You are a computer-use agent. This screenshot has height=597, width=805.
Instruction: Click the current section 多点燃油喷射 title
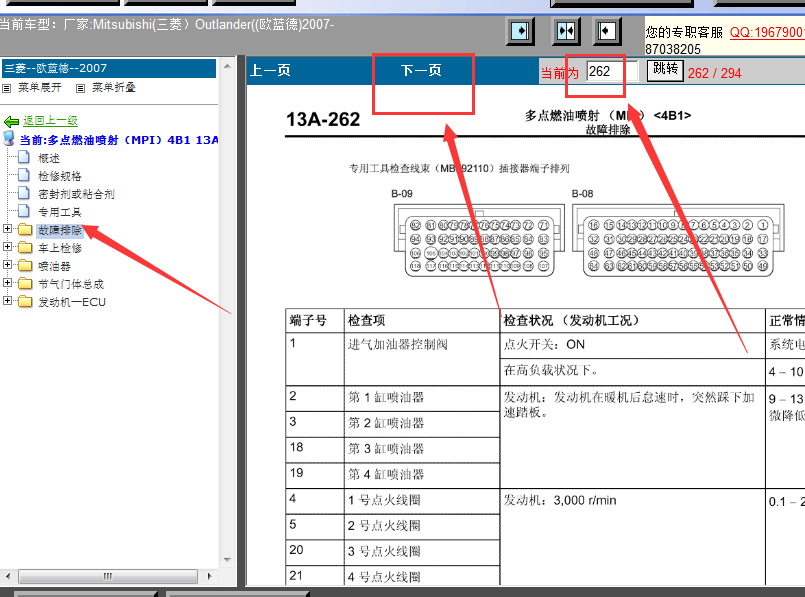119,140
